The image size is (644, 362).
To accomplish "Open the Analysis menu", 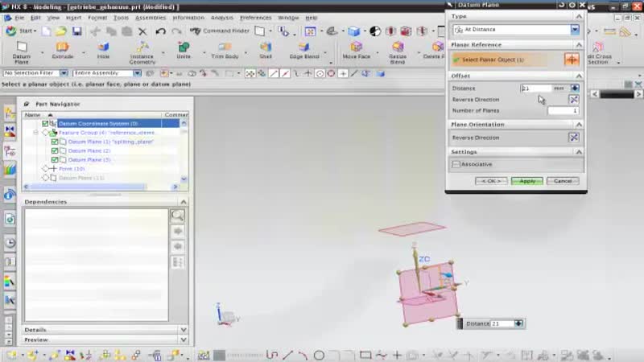I will pos(222,18).
